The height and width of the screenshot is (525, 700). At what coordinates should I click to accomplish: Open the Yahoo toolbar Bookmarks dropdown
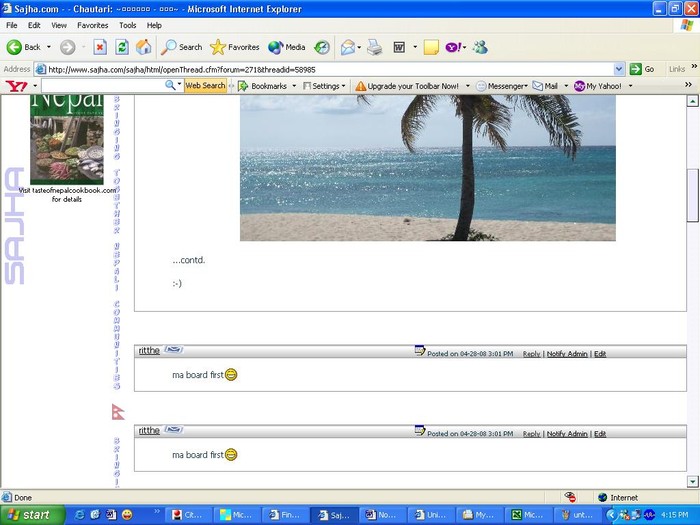point(267,86)
